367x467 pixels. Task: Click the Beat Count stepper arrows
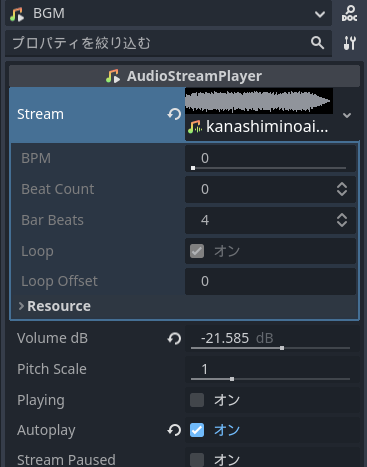[x=342, y=189]
